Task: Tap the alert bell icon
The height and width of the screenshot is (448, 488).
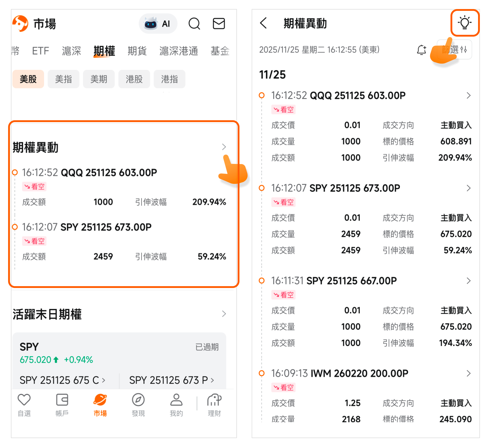Action: 421,50
